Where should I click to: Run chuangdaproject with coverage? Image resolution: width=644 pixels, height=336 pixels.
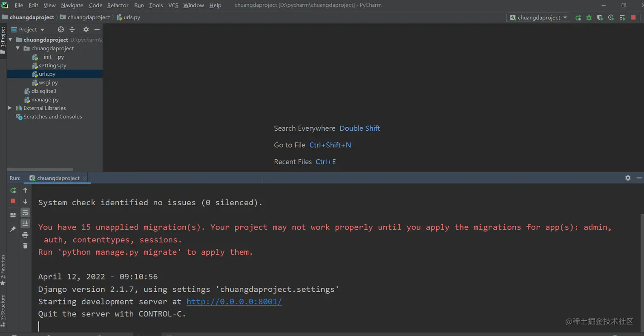[600, 17]
